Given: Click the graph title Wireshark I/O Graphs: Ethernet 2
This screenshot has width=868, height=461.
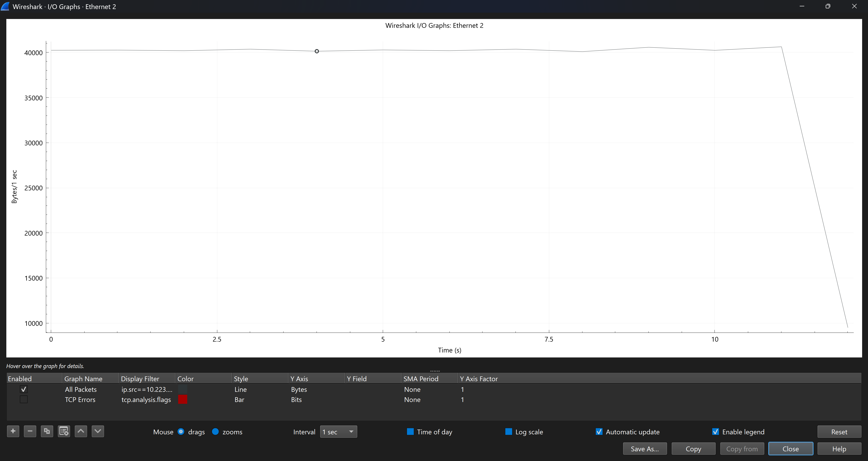Looking at the screenshot, I should tap(434, 26).
